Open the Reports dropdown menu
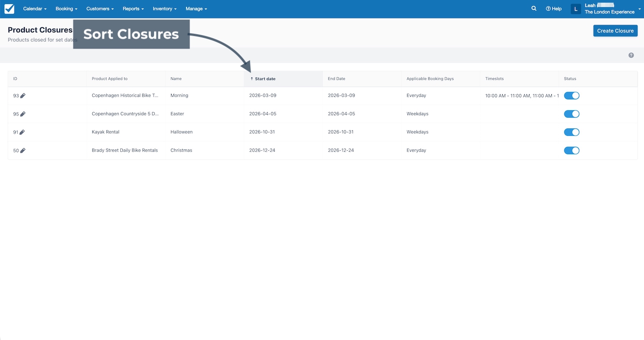 (133, 9)
